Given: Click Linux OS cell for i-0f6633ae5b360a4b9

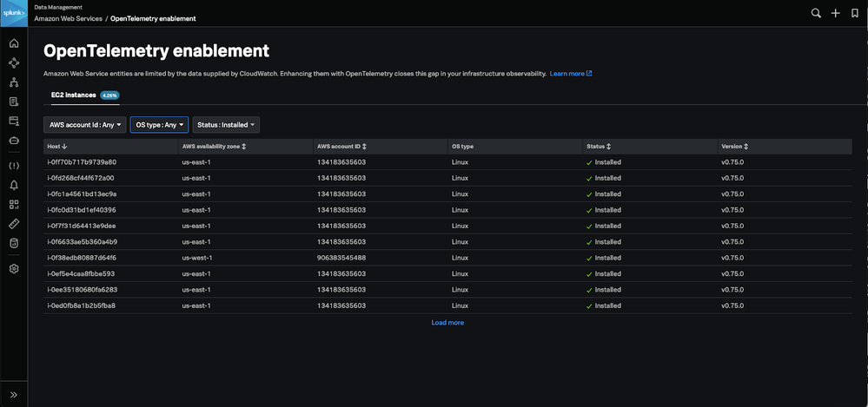Looking at the screenshot, I should [460, 241].
